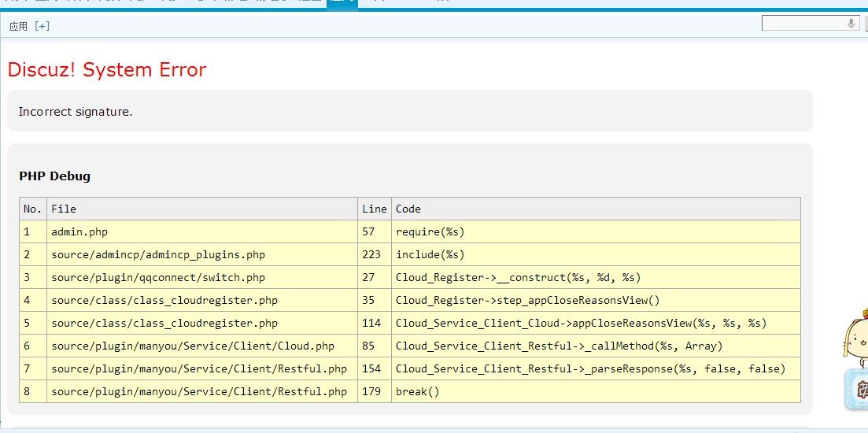Screen dimensions: 868x433
Task: Click the break() code cell
Action: [417, 391]
